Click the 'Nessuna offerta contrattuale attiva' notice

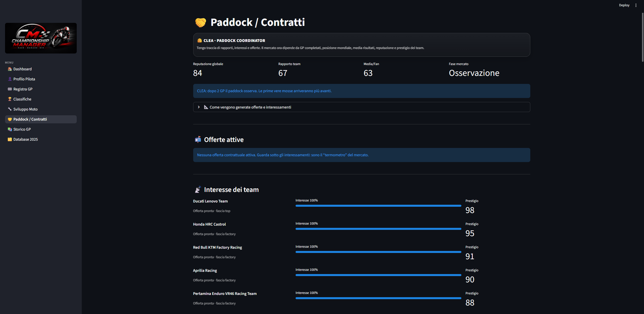click(x=361, y=155)
